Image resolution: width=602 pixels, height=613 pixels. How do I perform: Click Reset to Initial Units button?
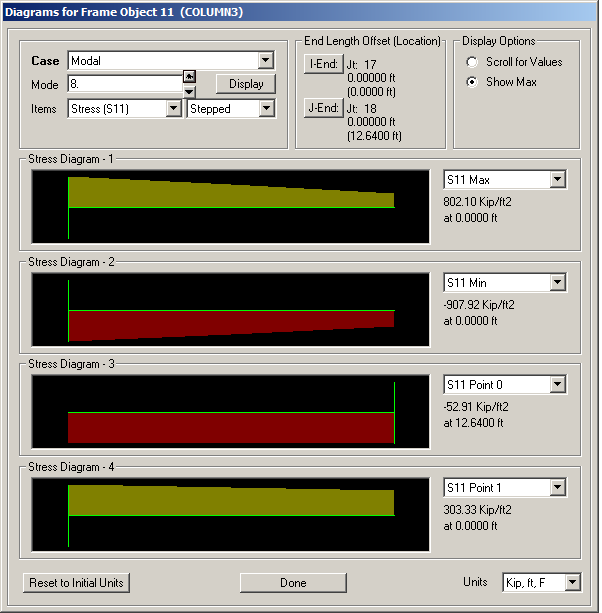pos(77,582)
